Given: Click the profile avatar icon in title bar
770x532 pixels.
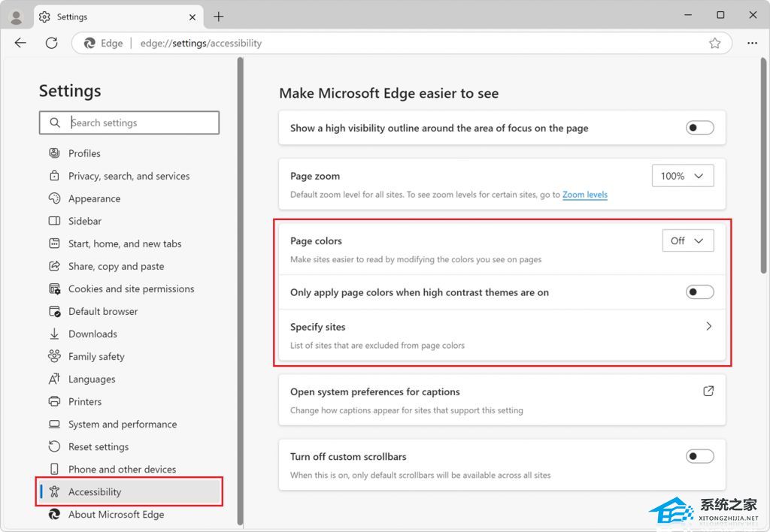Looking at the screenshot, I should 17,17.
